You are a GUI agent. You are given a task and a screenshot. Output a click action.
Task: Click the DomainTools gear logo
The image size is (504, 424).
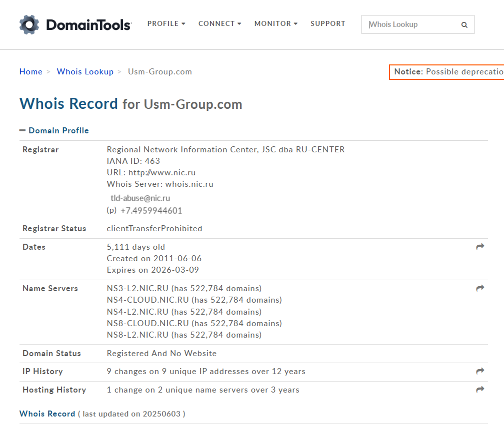(29, 24)
